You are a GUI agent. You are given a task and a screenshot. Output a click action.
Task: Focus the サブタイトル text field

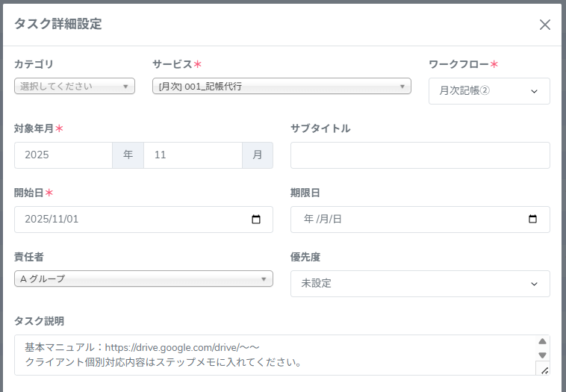click(x=420, y=155)
